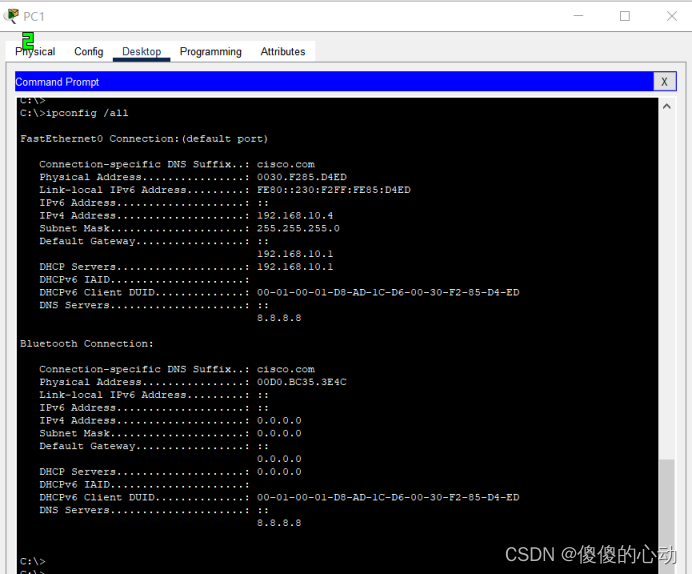Viewport: 692px width, 574px height.
Task: Click physical address 0030.F285.D4ED
Action: coord(302,177)
